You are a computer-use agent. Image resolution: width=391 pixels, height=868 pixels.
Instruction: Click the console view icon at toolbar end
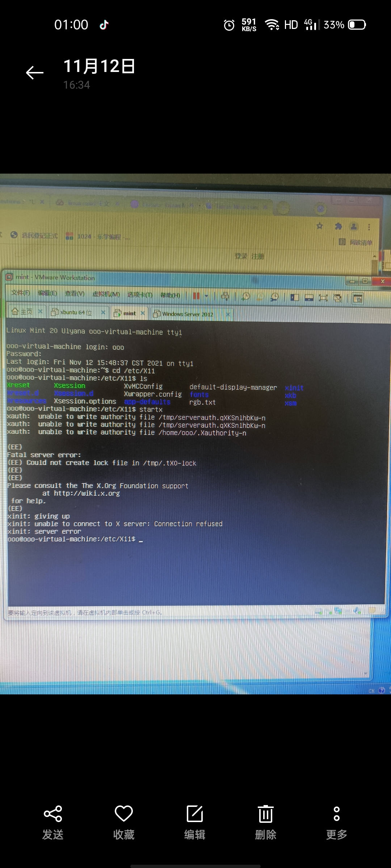coord(358,299)
